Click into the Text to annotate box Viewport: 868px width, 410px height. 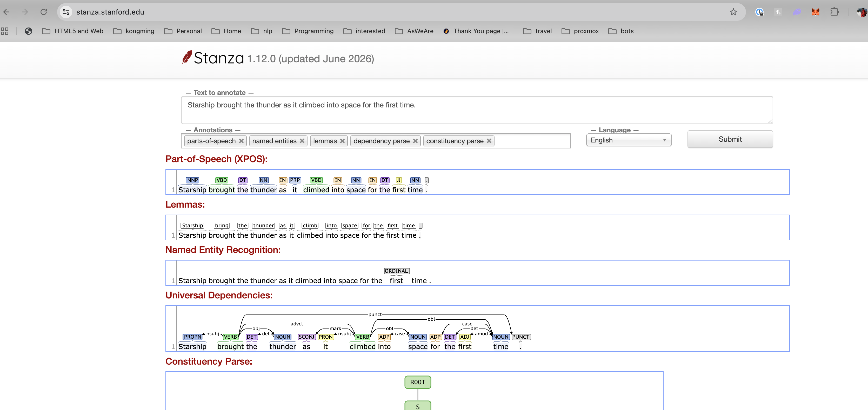click(477, 110)
